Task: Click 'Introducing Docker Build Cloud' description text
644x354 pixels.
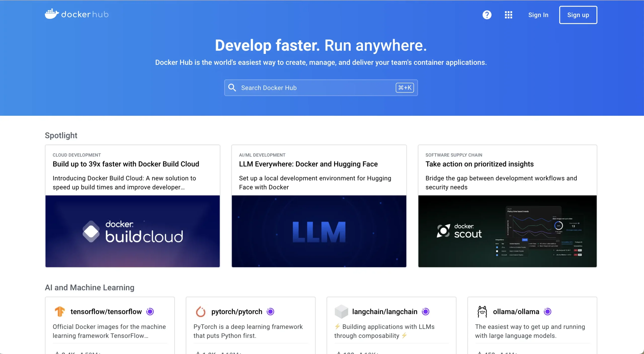Action: click(124, 183)
